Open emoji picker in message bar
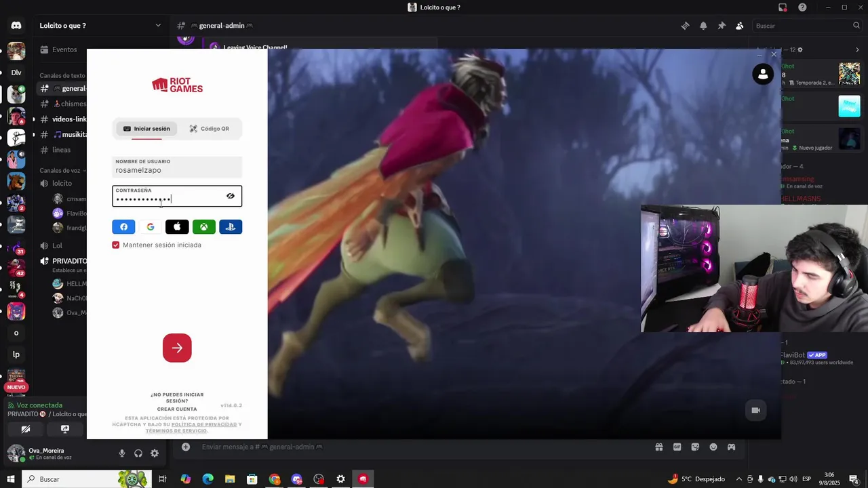Screen dimensions: 868x488 (x=713, y=447)
